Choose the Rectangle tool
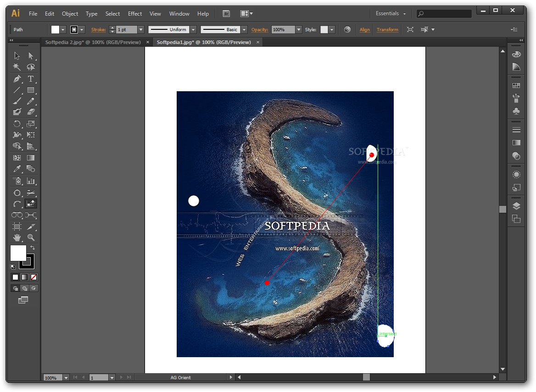This screenshot has height=392, width=536. (x=31, y=90)
